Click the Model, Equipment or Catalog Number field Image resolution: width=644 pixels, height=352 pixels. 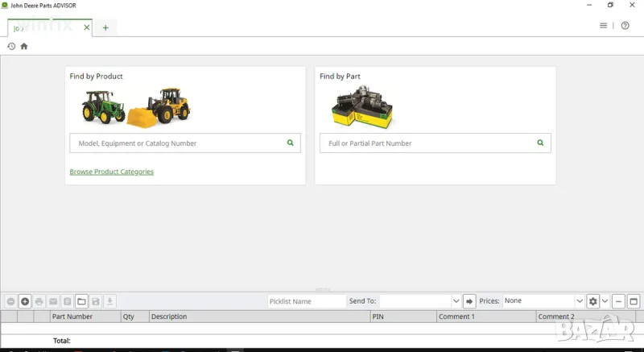[177, 143]
